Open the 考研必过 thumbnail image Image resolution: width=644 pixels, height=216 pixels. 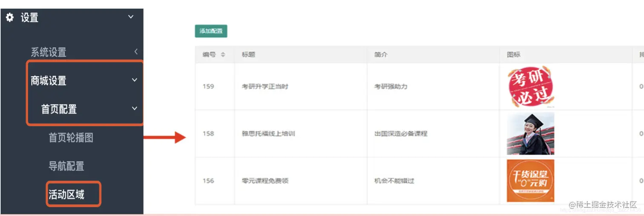[530, 86]
